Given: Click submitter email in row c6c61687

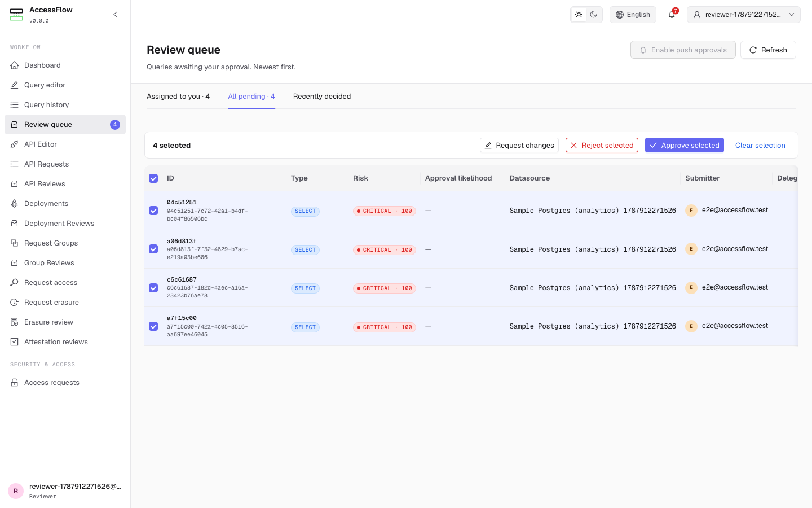Looking at the screenshot, I should (735, 287).
